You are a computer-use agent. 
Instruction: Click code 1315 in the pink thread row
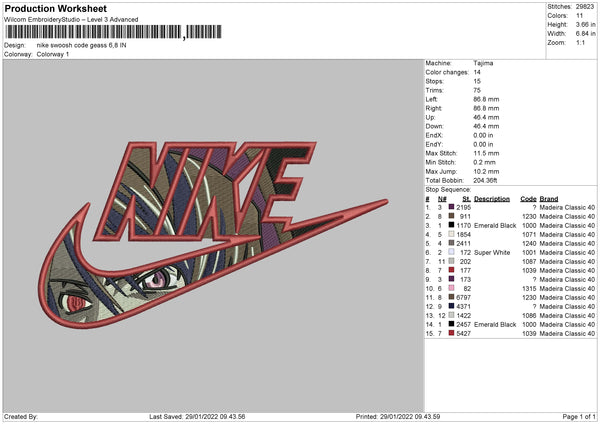point(529,289)
